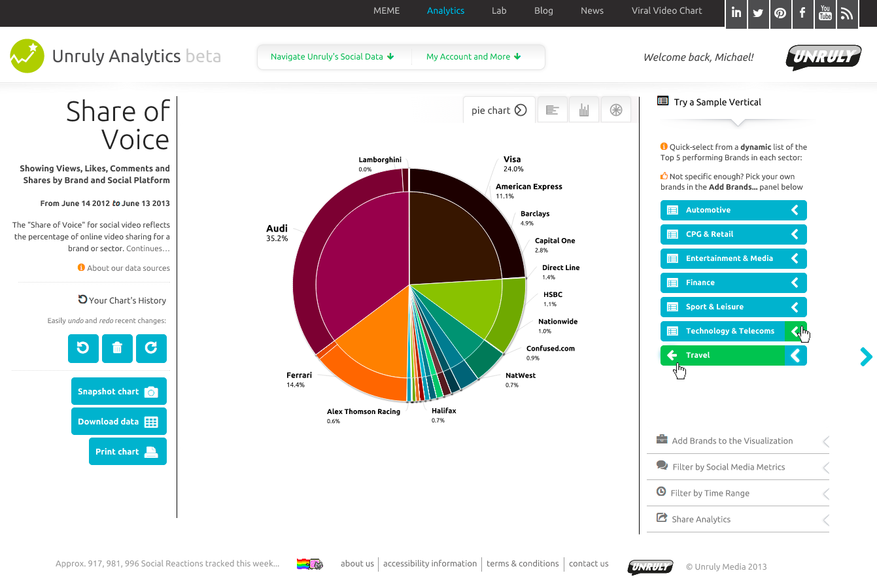Open the YouTube social icon
The image size is (877, 588).
(825, 13)
